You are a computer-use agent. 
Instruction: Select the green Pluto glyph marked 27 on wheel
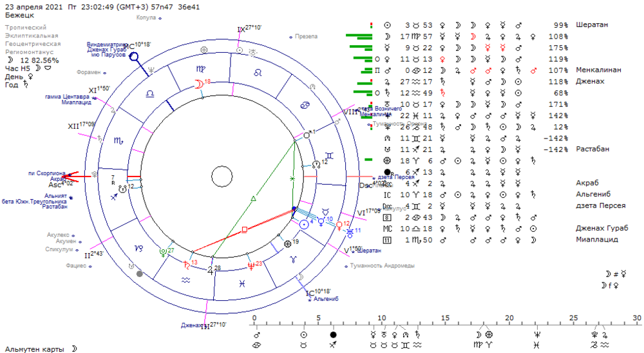pos(164,252)
